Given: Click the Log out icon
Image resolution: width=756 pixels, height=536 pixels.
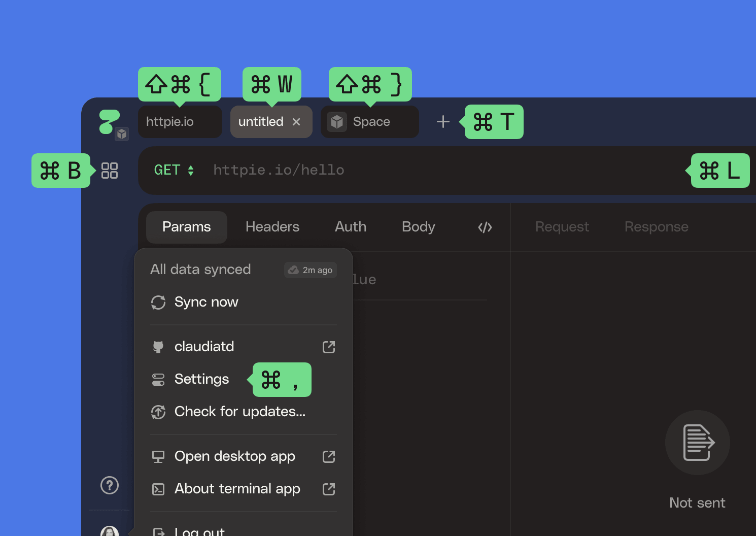Looking at the screenshot, I should 158,531.
